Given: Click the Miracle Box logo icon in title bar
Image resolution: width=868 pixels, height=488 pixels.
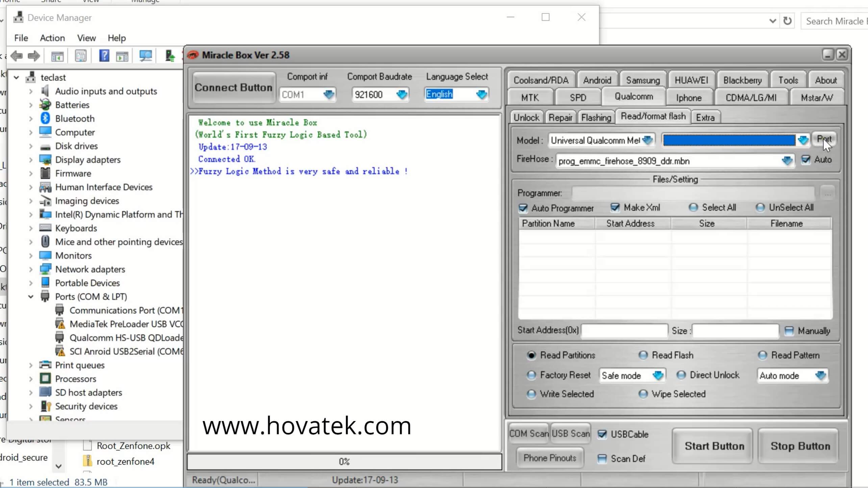Looking at the screenshot, I should click(x=193, y=55).
